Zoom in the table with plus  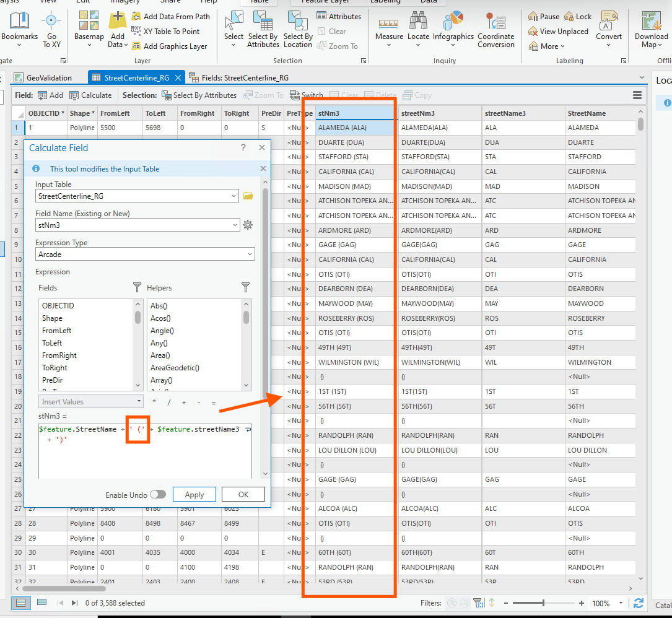pos(581,603)
